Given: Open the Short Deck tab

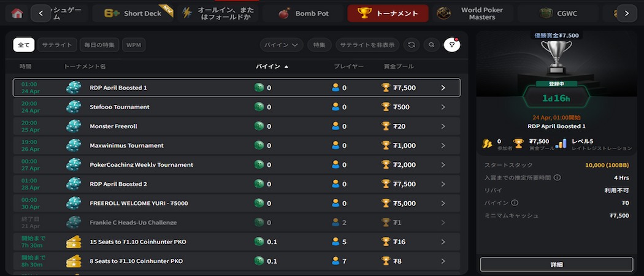Looking at the screenshot, I should pyautogui.click(x=135, y=13).
